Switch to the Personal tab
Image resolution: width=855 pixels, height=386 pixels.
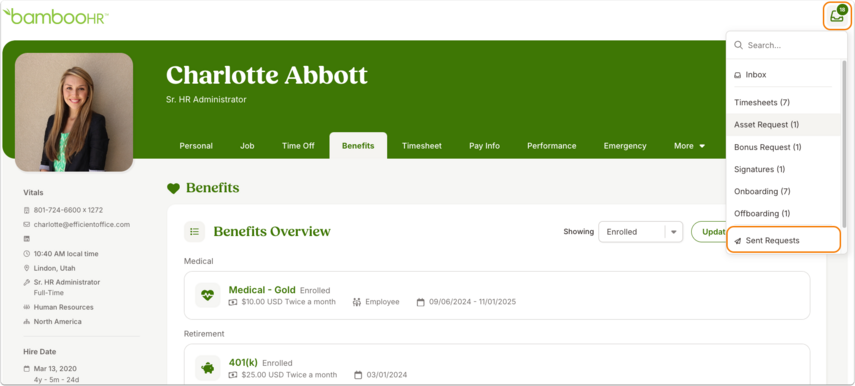(196, 146)
